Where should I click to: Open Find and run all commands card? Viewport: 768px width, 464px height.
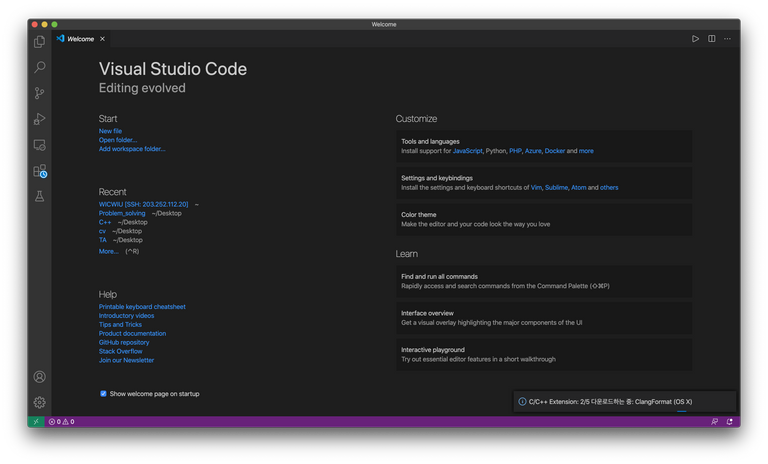click(x=544, y=281)
